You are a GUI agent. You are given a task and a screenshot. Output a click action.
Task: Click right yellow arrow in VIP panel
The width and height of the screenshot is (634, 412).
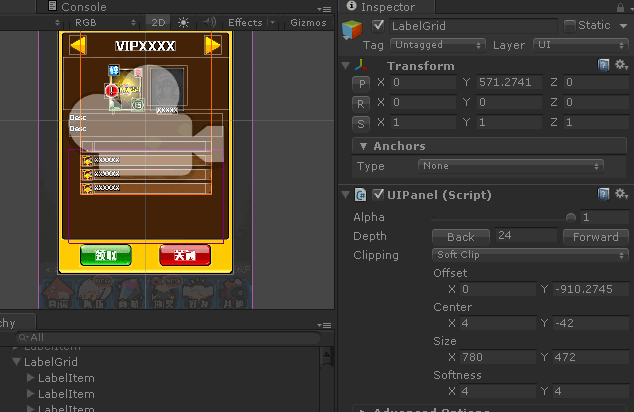(213, 45)
